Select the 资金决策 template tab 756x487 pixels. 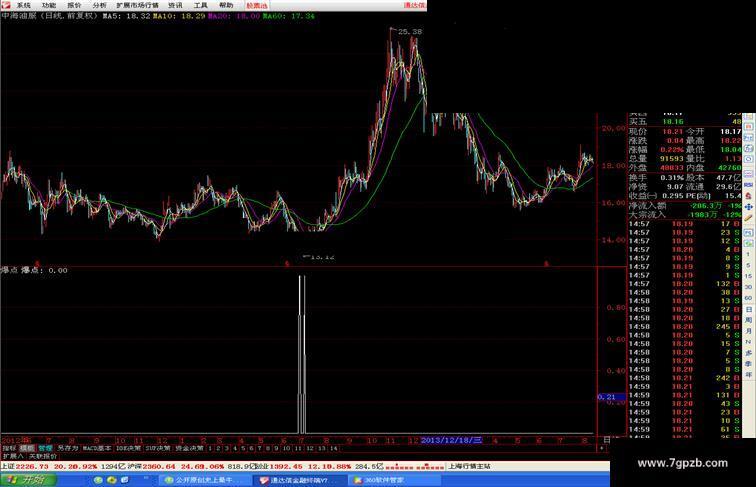pos(189,448)
